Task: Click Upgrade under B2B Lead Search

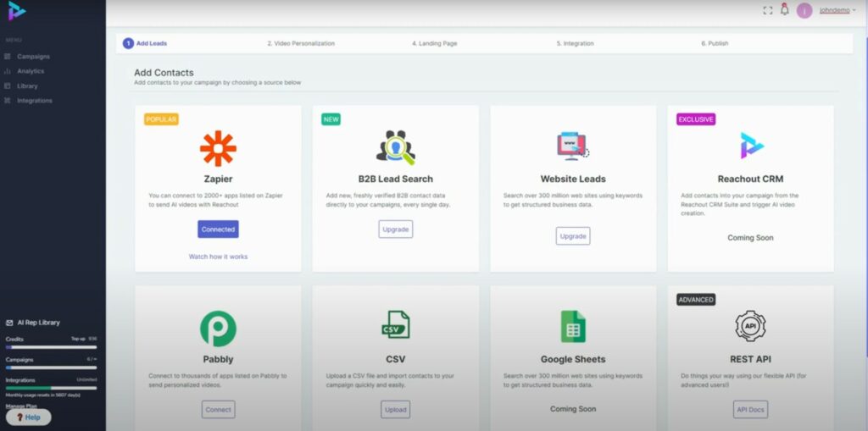Action: click(x=396, y=229)
